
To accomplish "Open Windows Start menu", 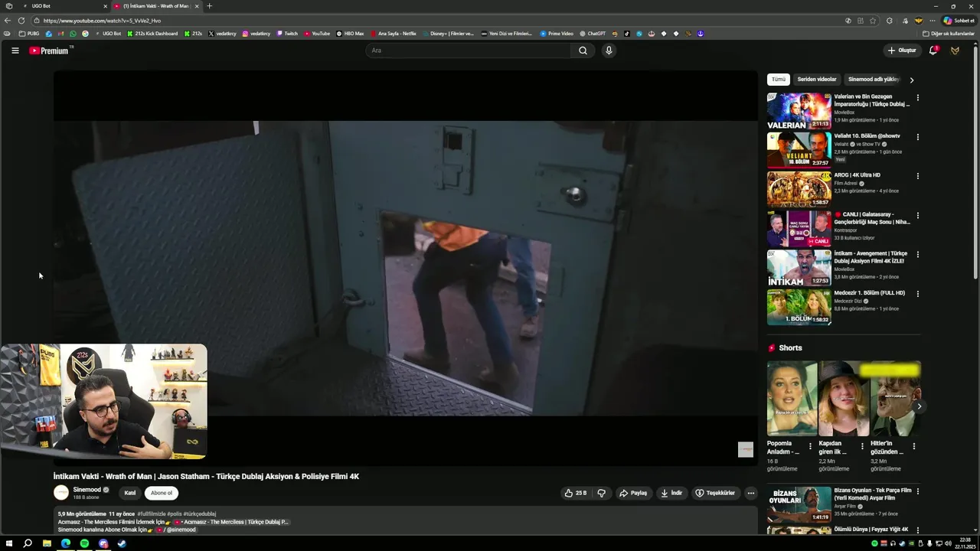I will [9, 543].
